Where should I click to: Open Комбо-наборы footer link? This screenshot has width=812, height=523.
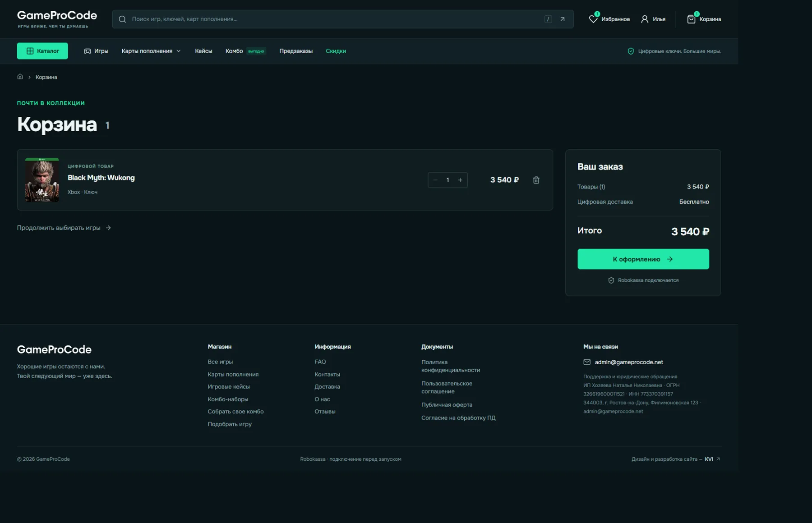pos(228,399)
